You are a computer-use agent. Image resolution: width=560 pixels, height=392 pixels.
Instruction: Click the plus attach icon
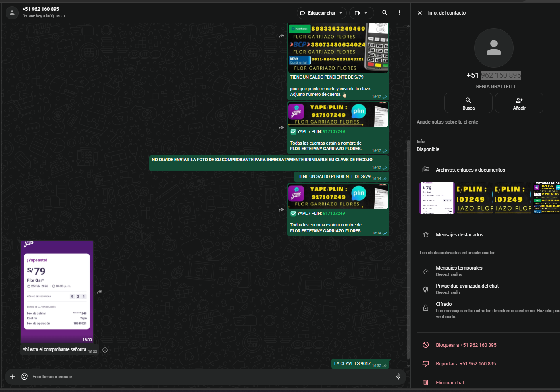click(x=12, y=377)
